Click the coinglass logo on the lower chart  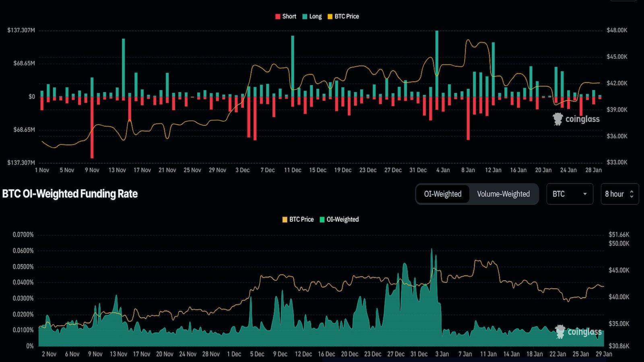point(578,332)
